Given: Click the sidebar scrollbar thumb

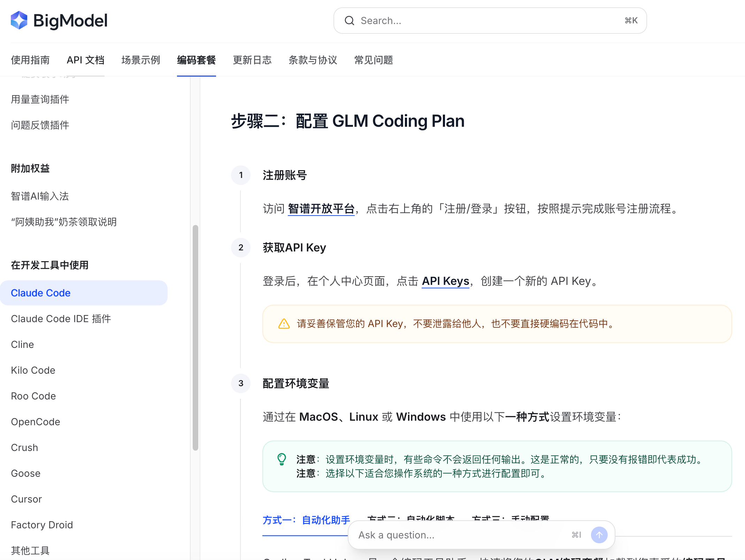Looking at the screenshot, I should (195, 337).
